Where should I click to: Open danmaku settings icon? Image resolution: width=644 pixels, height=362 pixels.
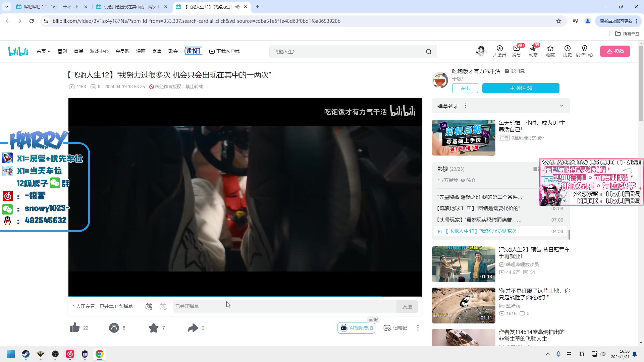click(x=163, y=306)
